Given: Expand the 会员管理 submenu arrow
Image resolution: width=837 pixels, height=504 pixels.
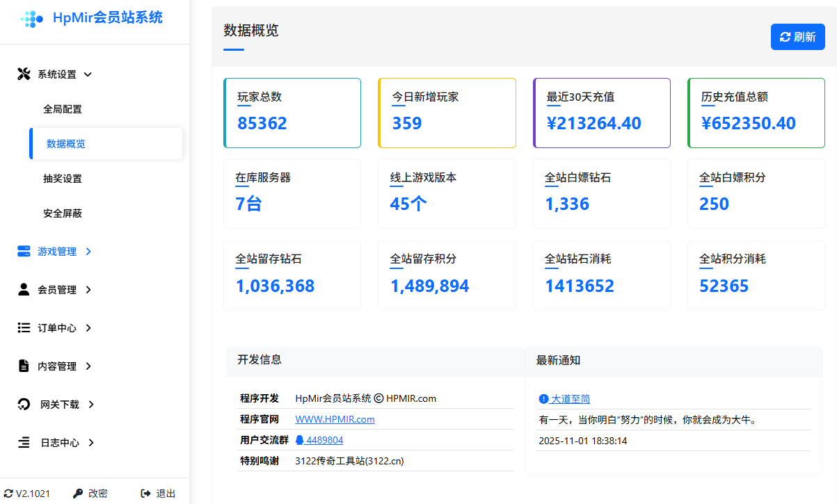Looking at the screenshot, I should [x=88, y=290].
